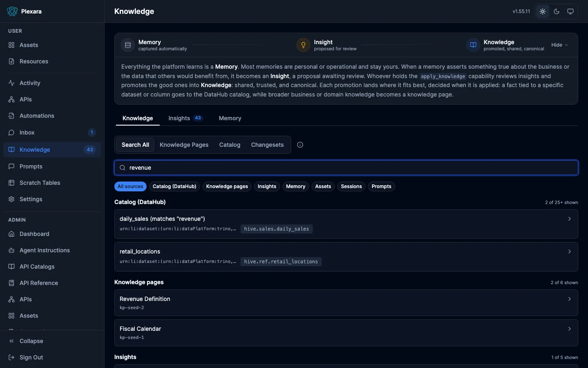The height and width of the screenshot is (368, 588).
Task: Click search field containing revenue
Action: point(346,168)
